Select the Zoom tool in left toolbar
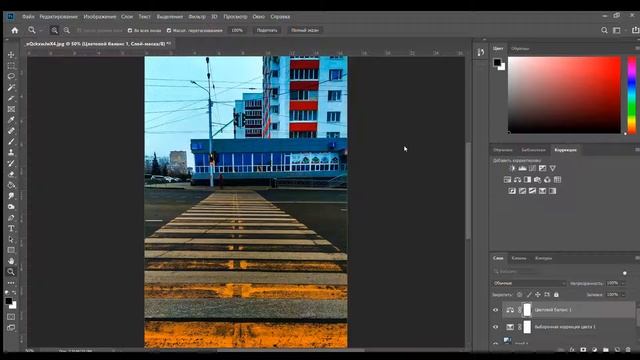Viewport: 640px width, 360px height. 11,272
